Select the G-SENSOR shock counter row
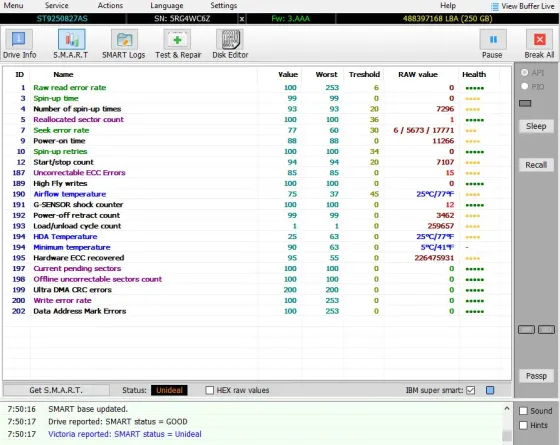The image size is (560, 445). pos(257,205)
